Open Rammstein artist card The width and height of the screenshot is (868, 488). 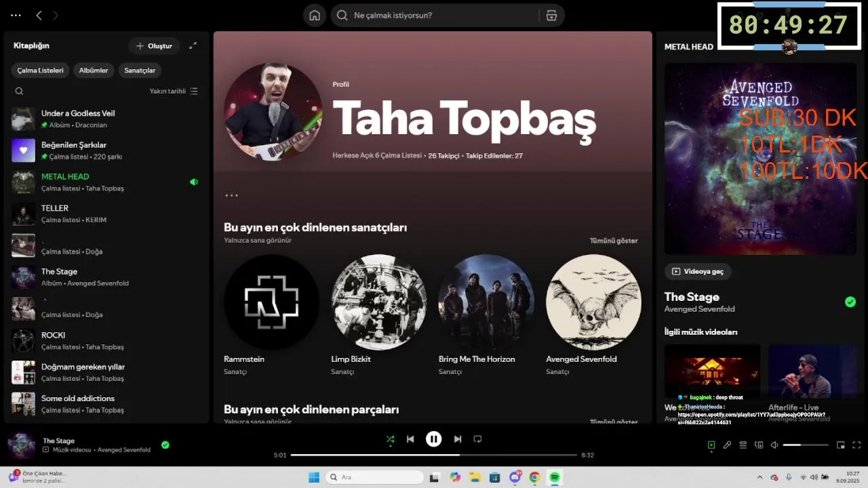(x=271, y=316)
